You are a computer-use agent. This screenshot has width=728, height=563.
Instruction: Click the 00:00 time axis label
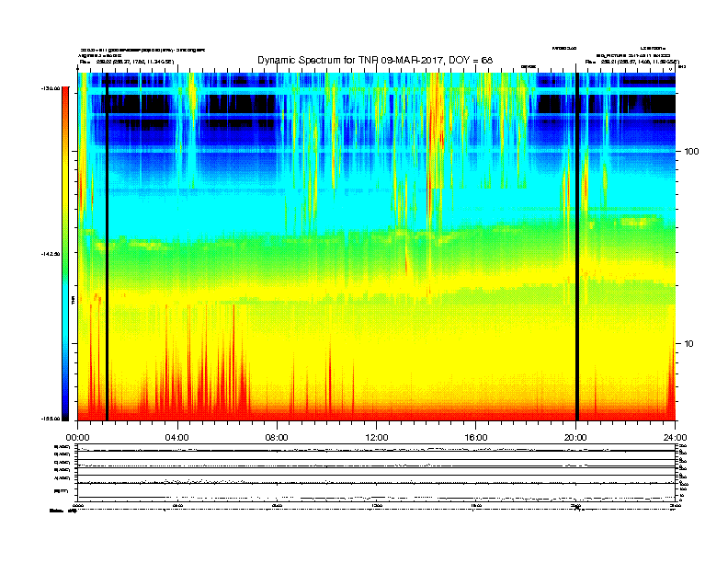point(77,438)
